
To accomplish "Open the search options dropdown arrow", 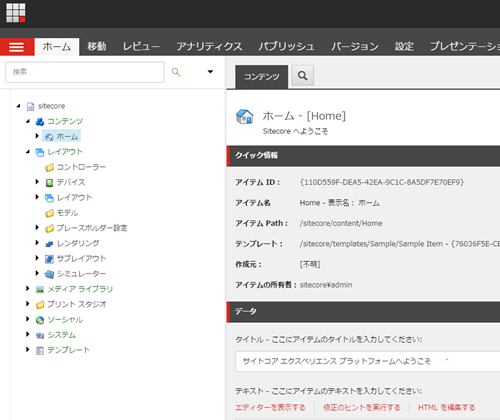I will (x=210, y=72).
